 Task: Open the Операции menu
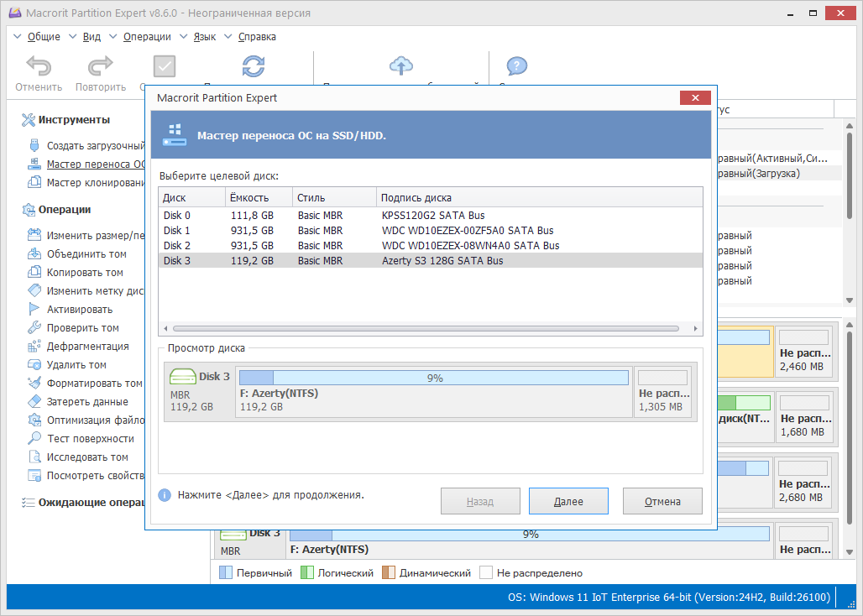pyautogui.click(x=147, y=37)
